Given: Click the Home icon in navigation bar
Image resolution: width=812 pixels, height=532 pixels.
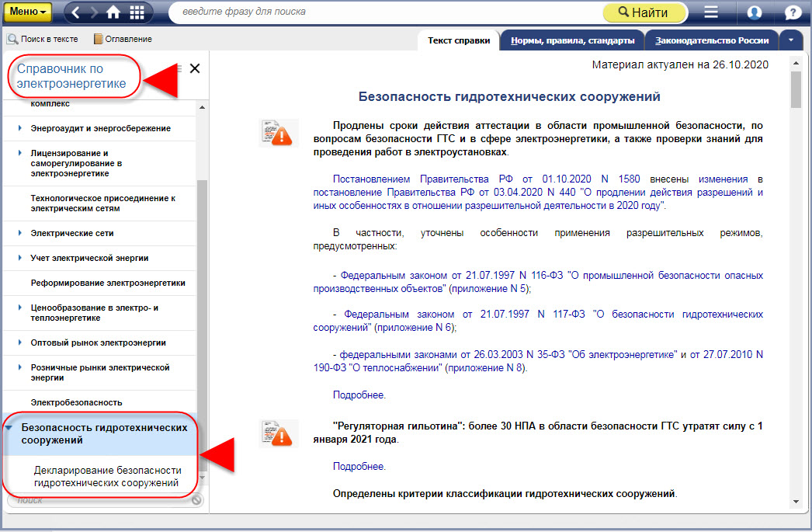Looking at the screenshot, I should (x=114, y=12).
